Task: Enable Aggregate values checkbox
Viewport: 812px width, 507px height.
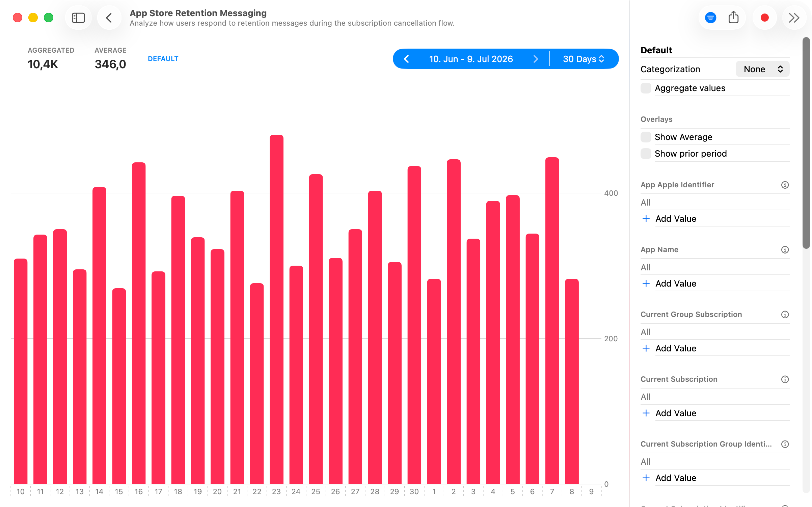Action: [x=646, y=88]
